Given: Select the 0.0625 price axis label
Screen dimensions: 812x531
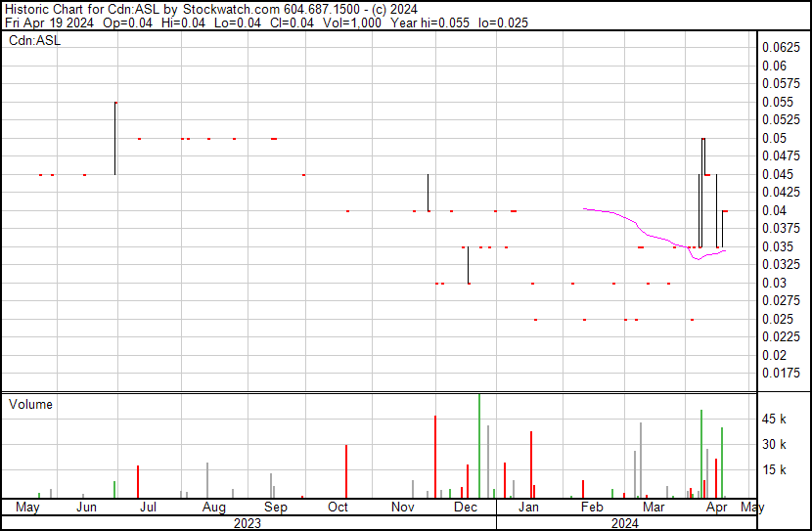Looking at the screenshot, I should [781, 48].
